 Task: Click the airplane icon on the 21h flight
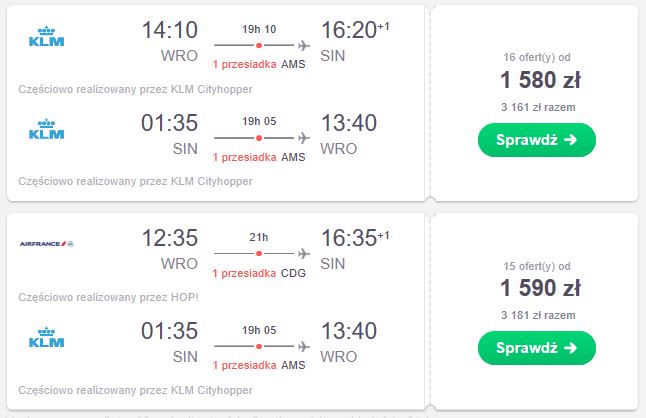point(304,253)
